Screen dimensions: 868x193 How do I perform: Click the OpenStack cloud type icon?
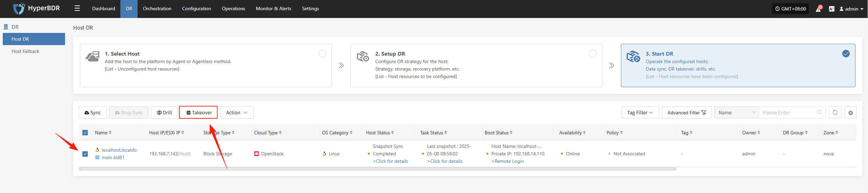point(257,154)
